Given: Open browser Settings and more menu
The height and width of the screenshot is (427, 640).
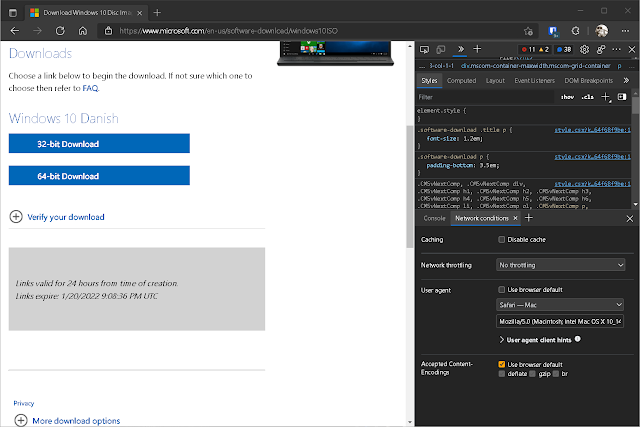Looking at the screenshot, I should coord(625,31).
